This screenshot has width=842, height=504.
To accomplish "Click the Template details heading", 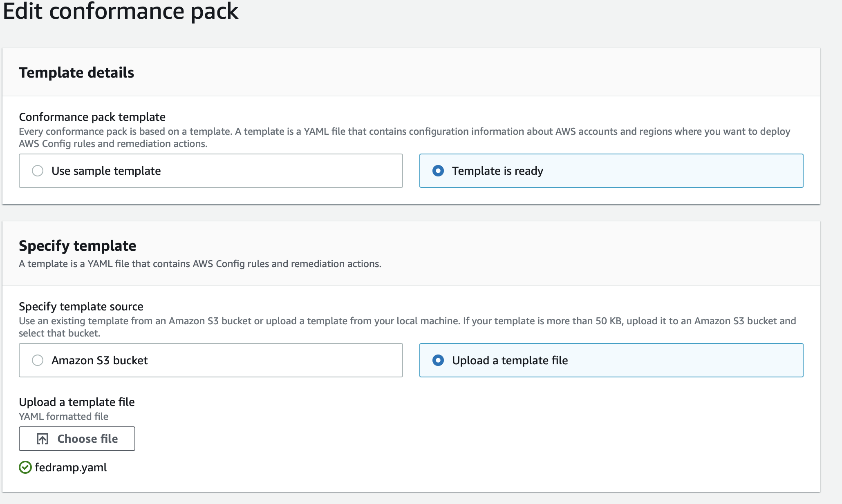I will point(76,72).
